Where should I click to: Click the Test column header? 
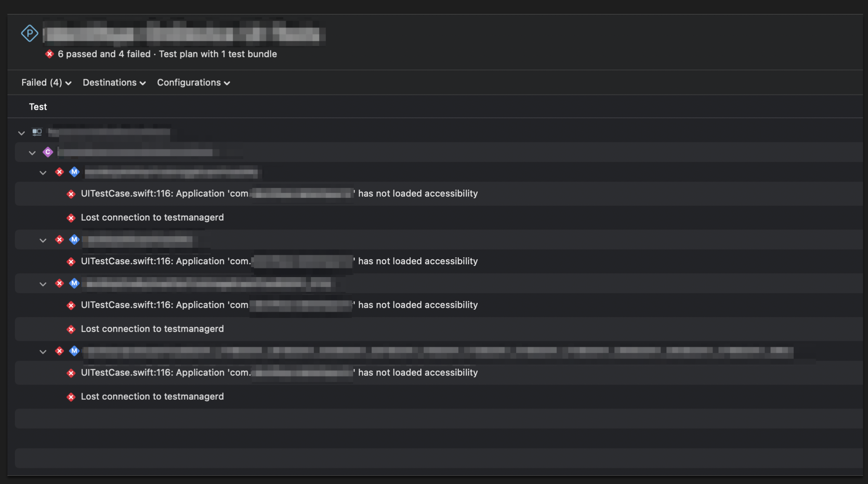click(38, 107)
